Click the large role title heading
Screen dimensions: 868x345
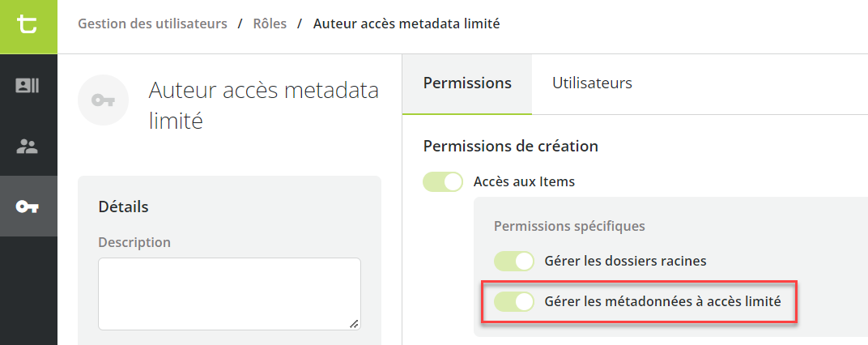click(x=263, y=105)
